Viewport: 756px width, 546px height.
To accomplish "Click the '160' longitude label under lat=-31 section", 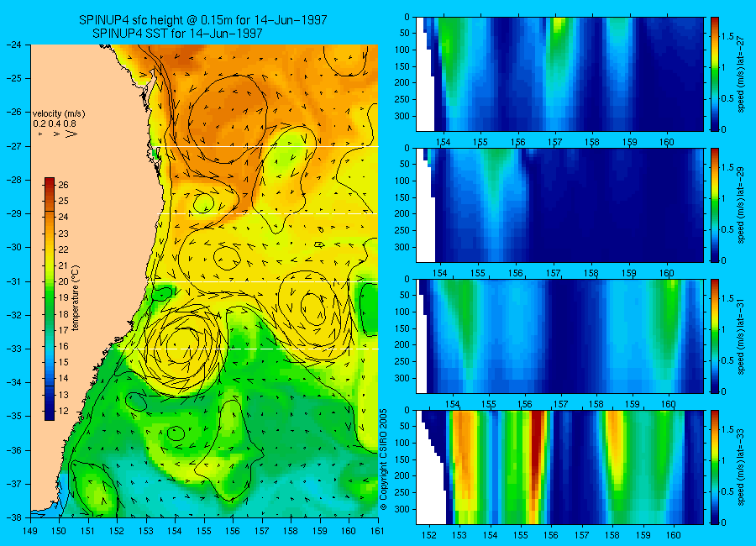I will coord(669,404).
